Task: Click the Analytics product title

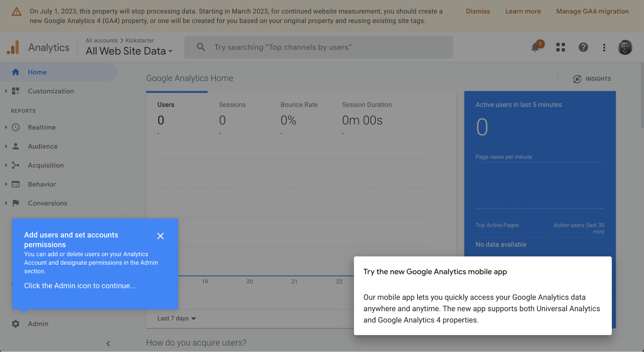Action: coord(49,48)
